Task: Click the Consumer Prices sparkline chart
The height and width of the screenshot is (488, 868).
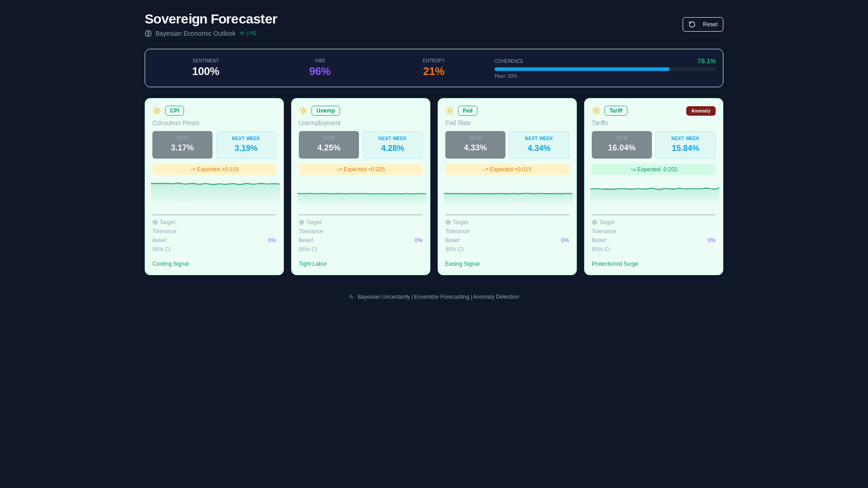Action: click(x=215, y=195)
